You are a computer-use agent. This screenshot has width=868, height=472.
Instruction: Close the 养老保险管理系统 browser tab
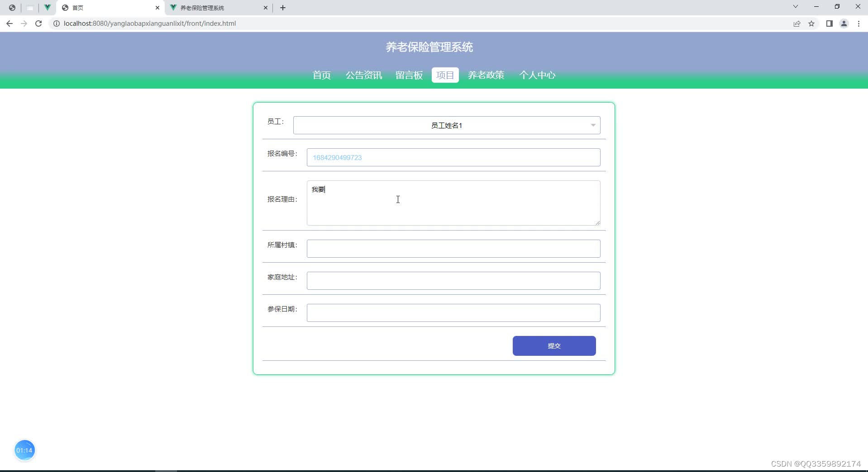[266, 8]
